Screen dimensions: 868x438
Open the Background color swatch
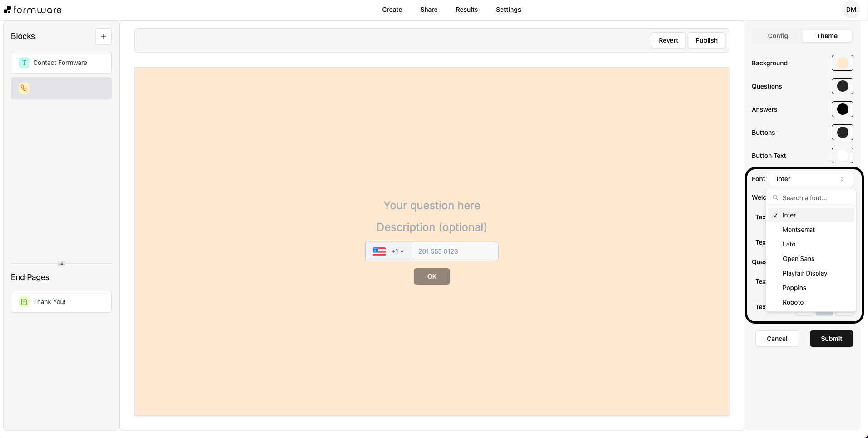pyautogui.click(x=842, y=63)
